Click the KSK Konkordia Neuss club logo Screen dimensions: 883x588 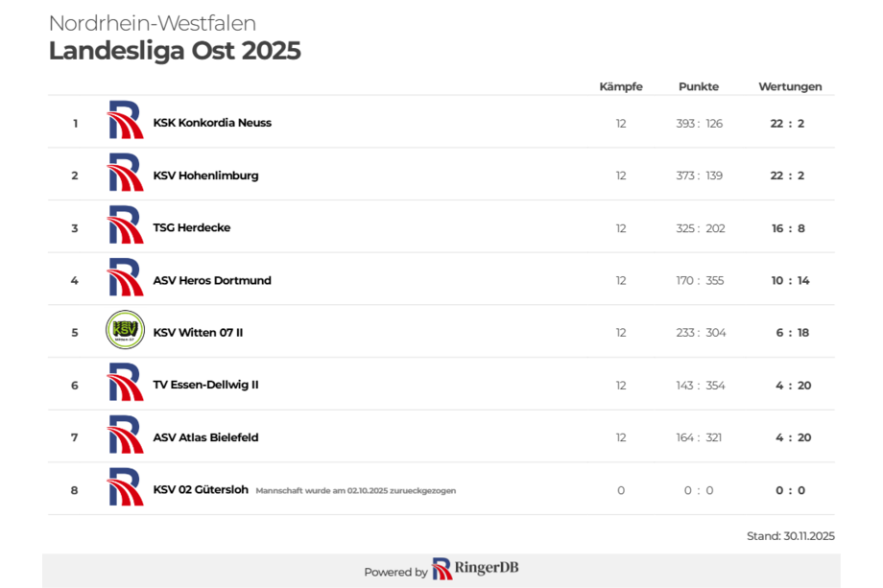pyautogui.click(x=125, y=122)
